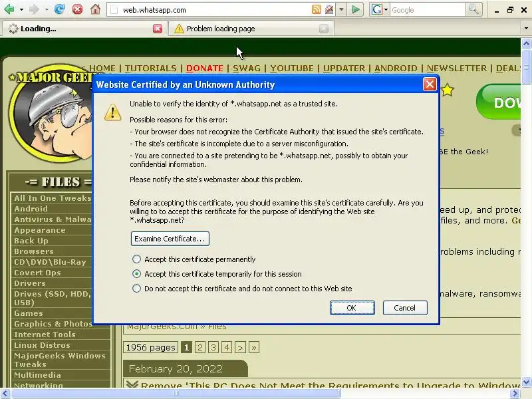Click the Google search engine icon
The image size is (532, 399).
[376, 10]
